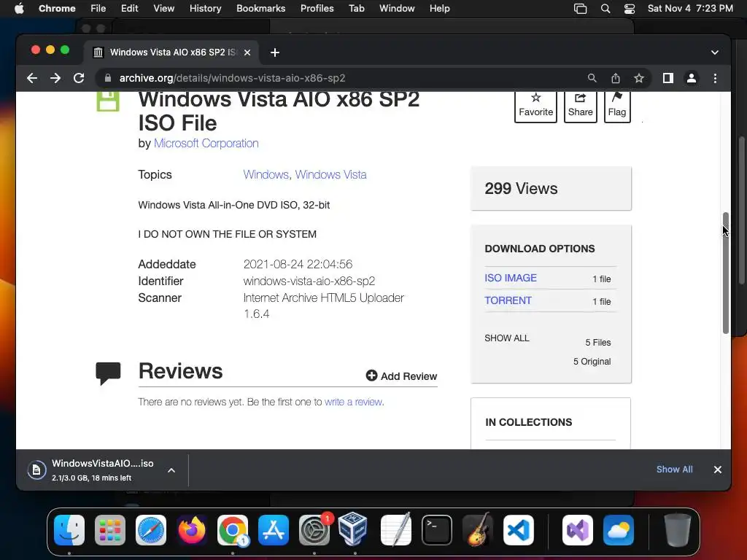Expand the download item chevron menu
This screenshot has height=560, width=747.
(x=171, y=470)
